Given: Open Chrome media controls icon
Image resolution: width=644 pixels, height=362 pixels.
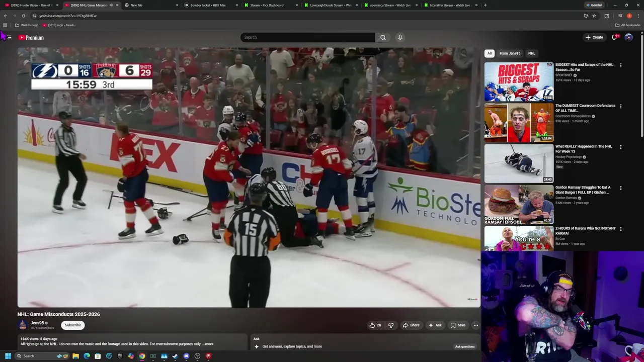Looking at the screenshot, I should 620,16.
